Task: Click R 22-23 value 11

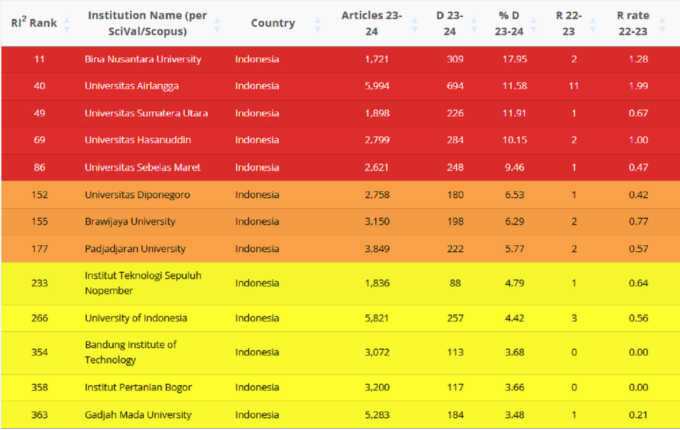Action: pyautogui.click(x=574, y=86)
